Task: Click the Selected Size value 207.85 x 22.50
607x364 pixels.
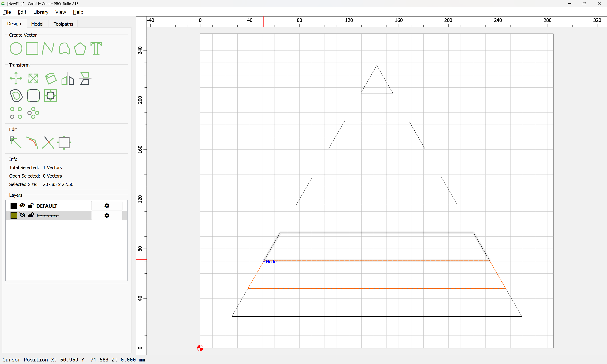Action: pyautogui.click(x=58, y=184)
